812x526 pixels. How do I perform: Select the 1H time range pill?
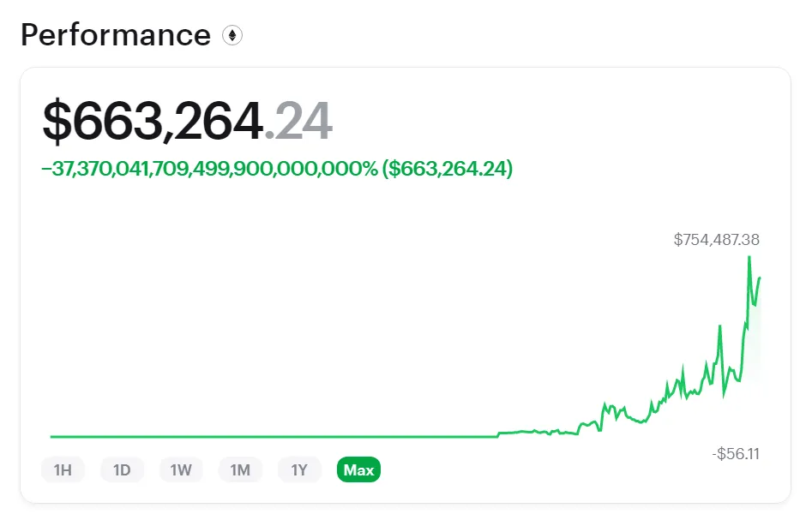(x=63, y=469)
